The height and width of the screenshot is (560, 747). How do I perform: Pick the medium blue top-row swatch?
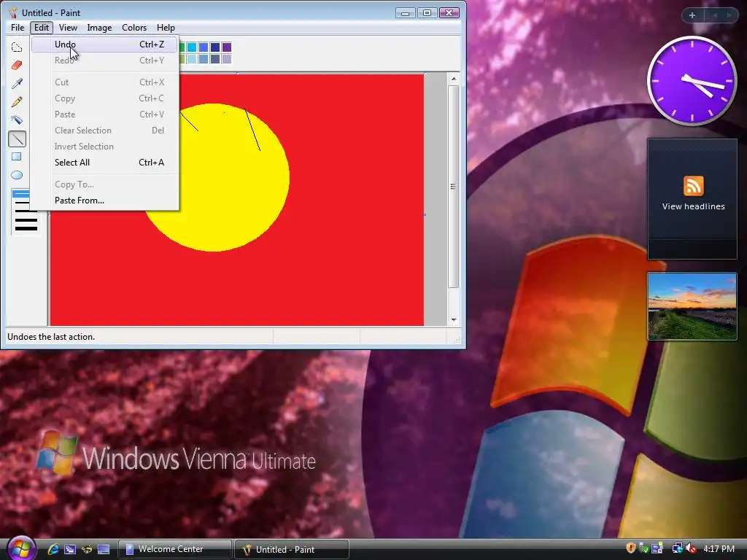click(204, 47)
